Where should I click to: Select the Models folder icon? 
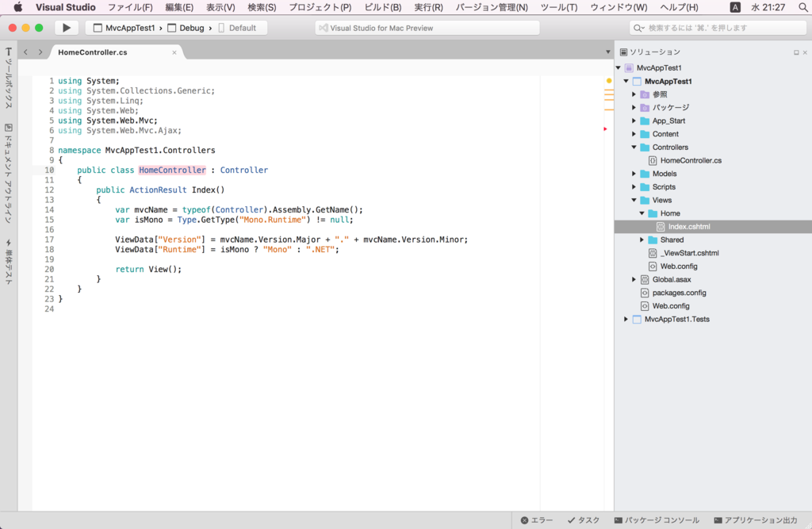(645, 174)
